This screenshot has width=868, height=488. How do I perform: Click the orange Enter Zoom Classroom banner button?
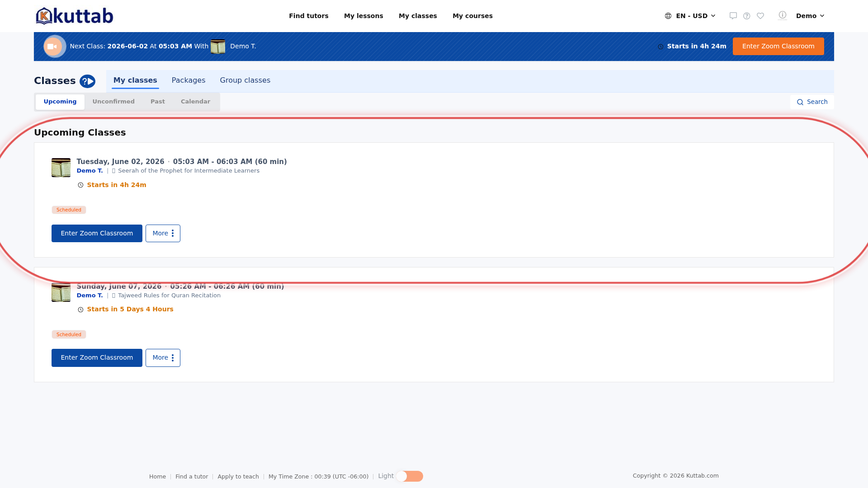click(778, 46)
